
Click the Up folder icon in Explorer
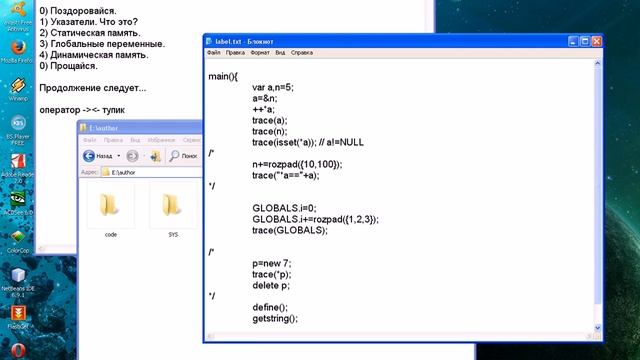(156, 156)
